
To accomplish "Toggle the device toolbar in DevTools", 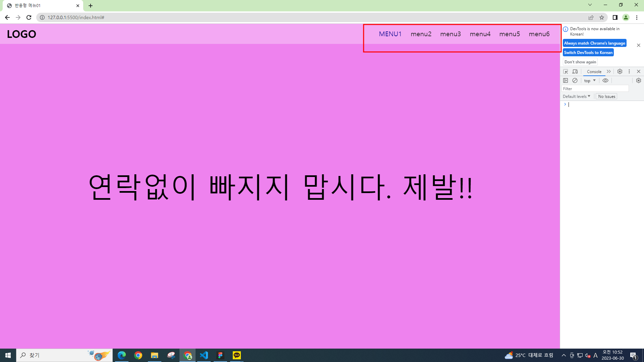I will (x=575, y=71).
